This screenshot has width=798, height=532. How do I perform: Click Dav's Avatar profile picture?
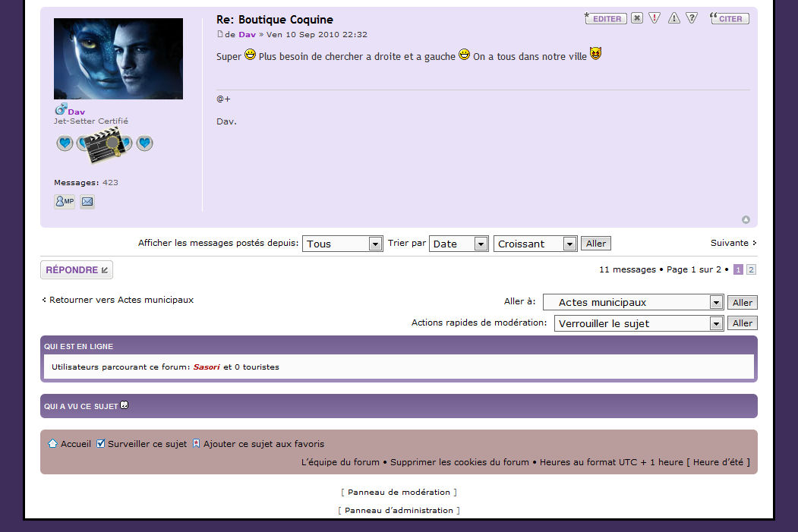pos(118,58)
